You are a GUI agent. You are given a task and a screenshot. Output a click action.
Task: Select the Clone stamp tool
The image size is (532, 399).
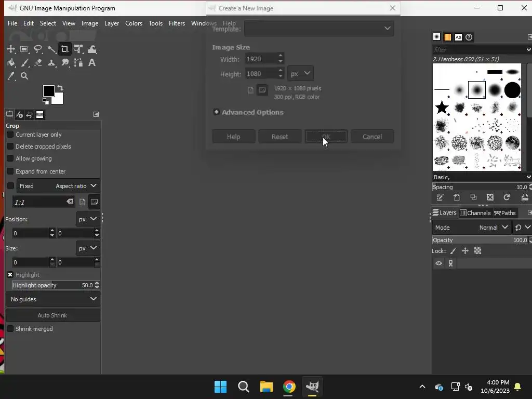click(51, 63)
